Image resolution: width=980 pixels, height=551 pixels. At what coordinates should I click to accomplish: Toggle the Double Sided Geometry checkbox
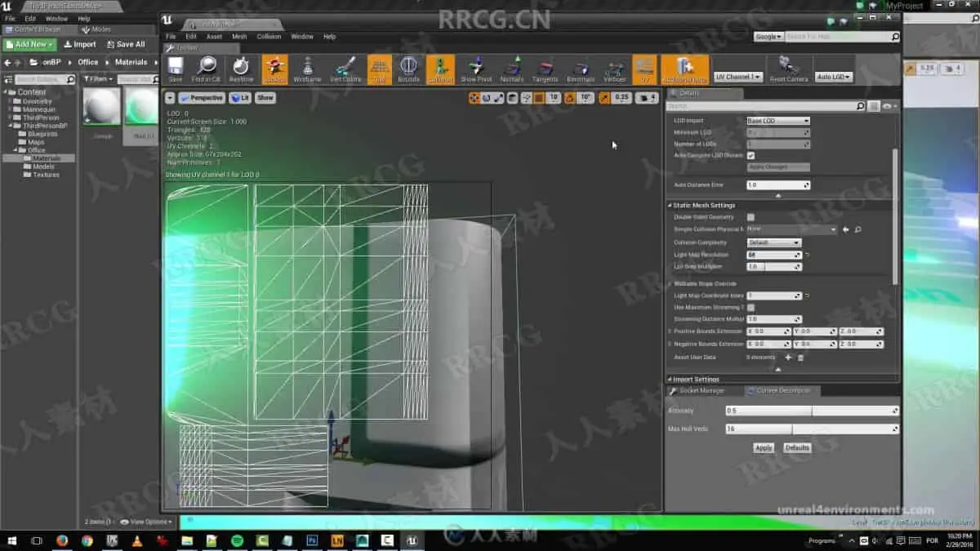click(751, 217)
